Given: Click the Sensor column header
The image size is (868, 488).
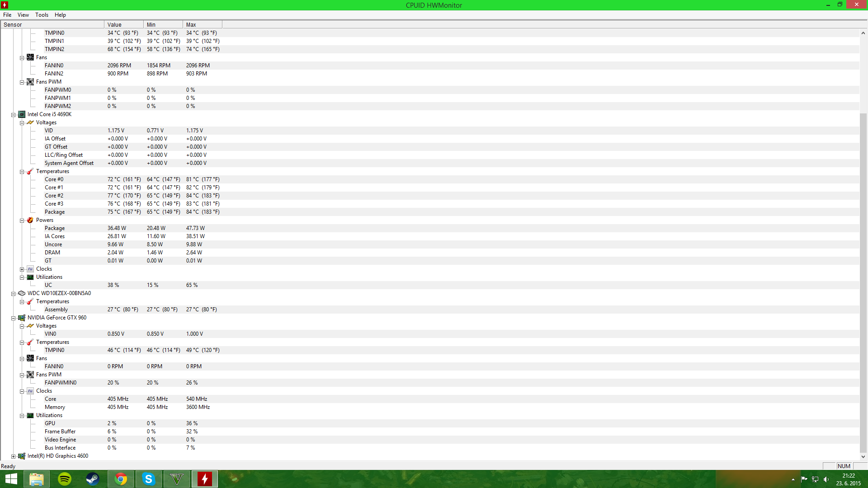Looking at the screenshot, I should tap(52, 25).
